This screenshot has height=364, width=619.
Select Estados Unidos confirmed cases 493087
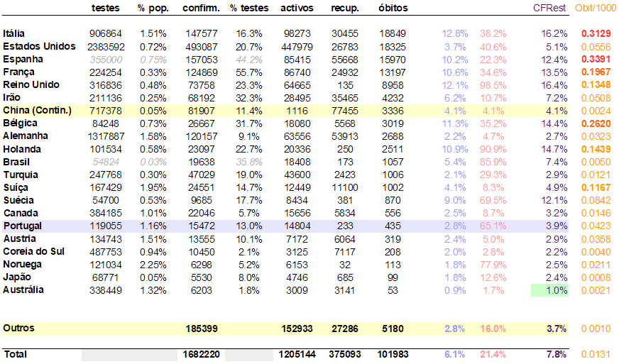click(x=202, y=47)
